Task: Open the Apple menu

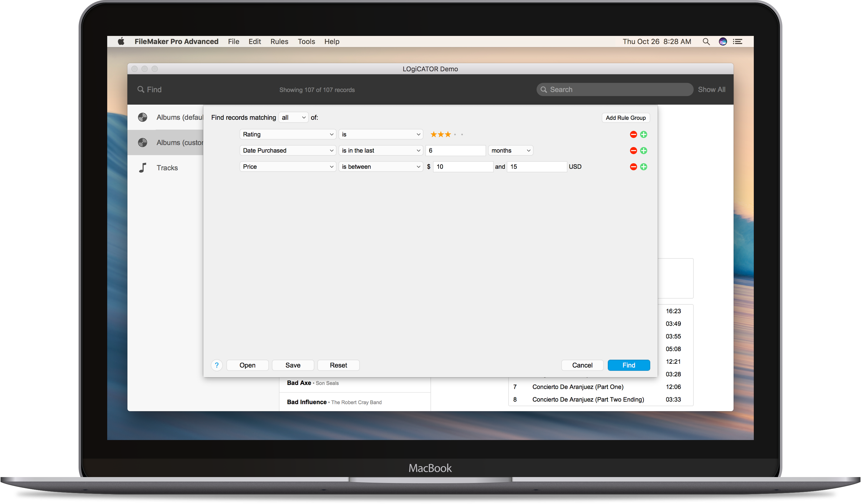Action: (121, 41)
